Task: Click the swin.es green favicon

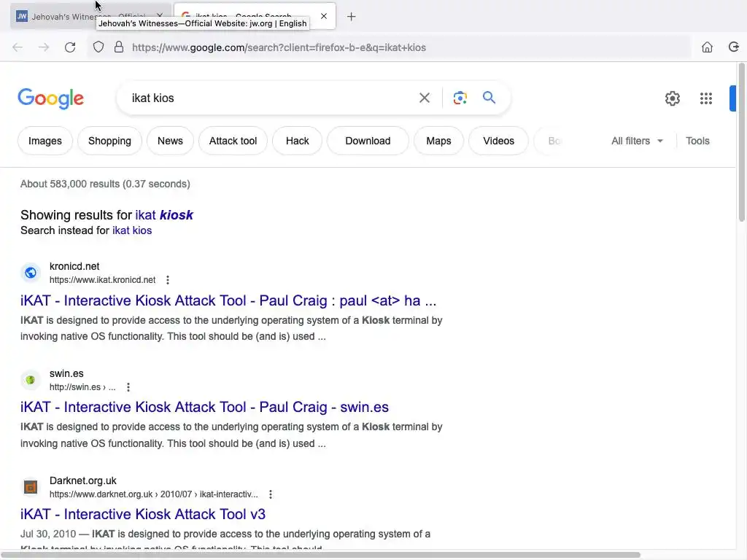Action: tap(31, 380)
